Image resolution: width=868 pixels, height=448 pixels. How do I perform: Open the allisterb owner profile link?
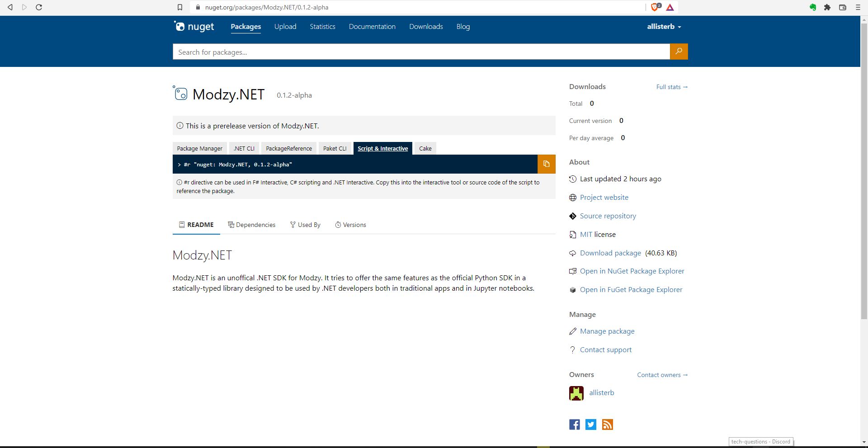(602, 392)
